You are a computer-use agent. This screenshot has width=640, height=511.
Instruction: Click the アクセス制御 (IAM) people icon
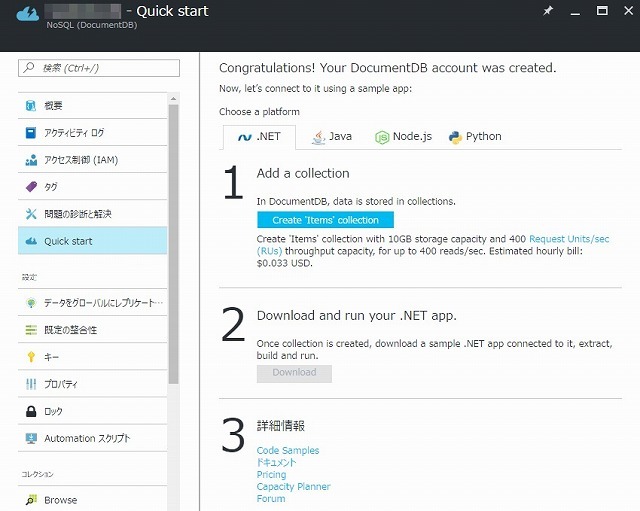pyautogui.click(x=31, y=160)
